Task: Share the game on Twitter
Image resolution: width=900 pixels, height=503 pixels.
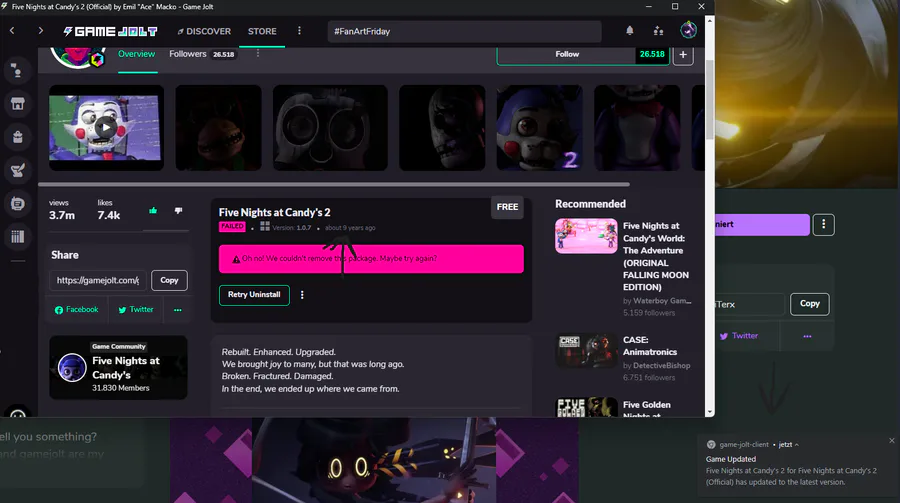Action: (136, 309)
